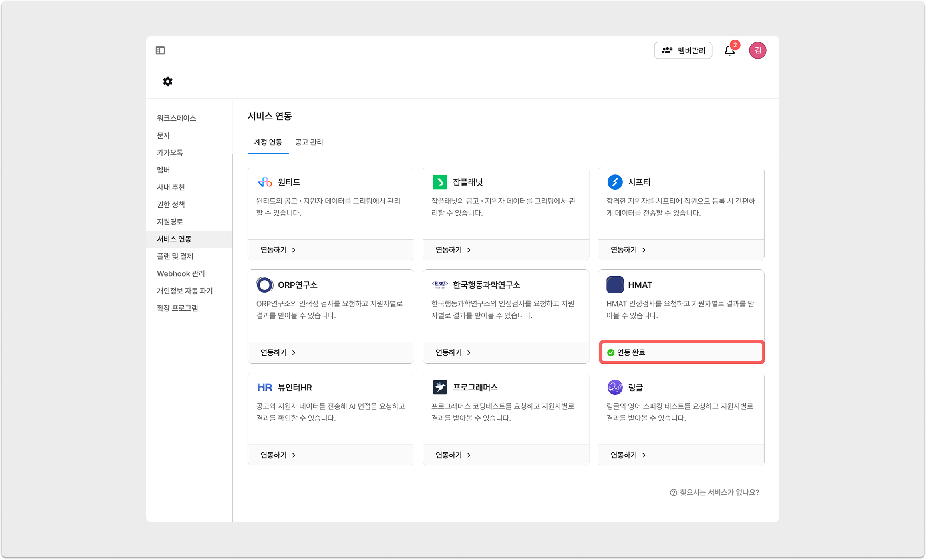Open the 찾으시는 서비스가 없나요? link

715,492
